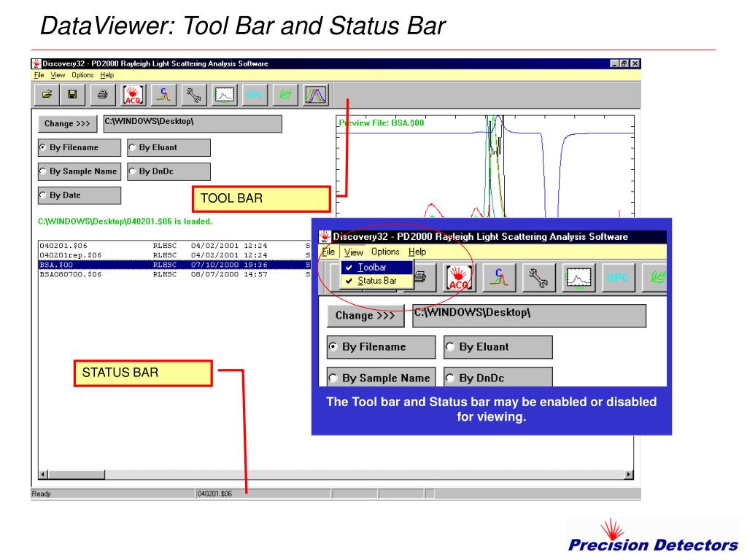Click the right arrow of horizontal scrollbar

point(629,474)
